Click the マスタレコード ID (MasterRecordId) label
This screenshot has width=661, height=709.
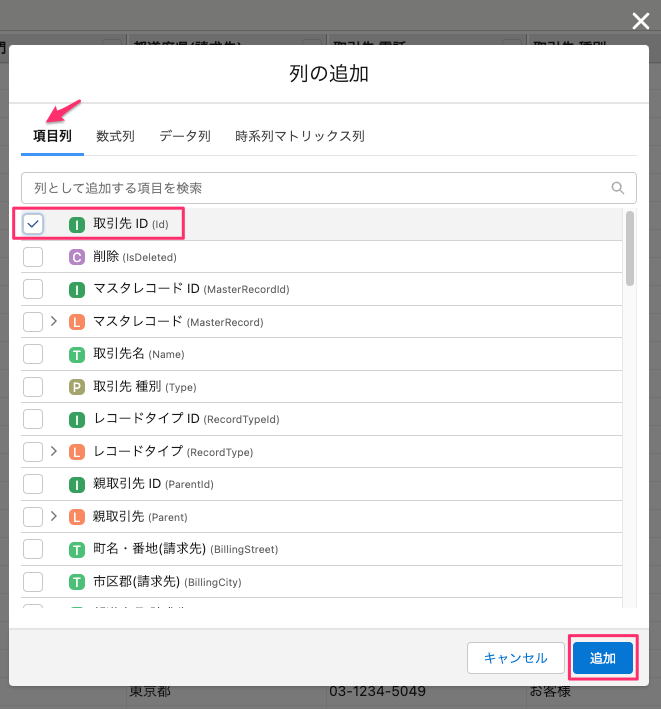(191, 289)
